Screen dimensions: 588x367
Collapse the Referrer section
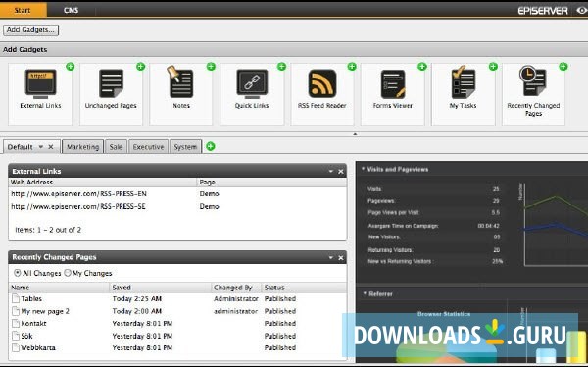tap(365, 293)
